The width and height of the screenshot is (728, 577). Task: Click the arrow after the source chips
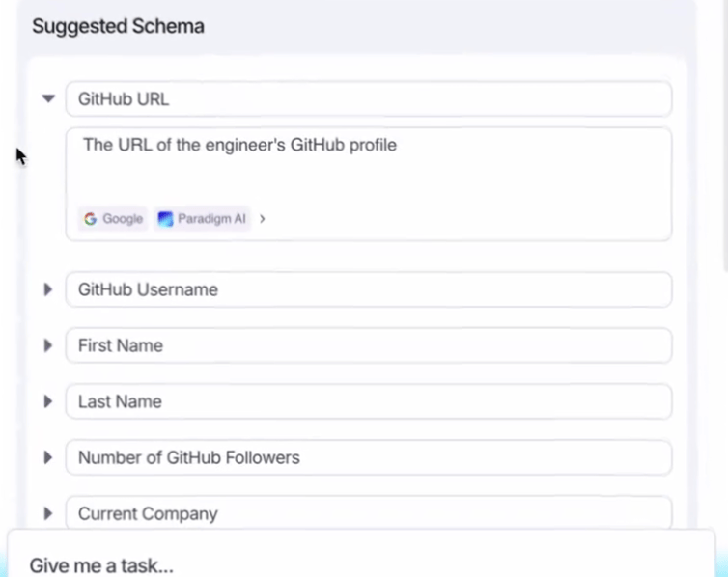263,219
